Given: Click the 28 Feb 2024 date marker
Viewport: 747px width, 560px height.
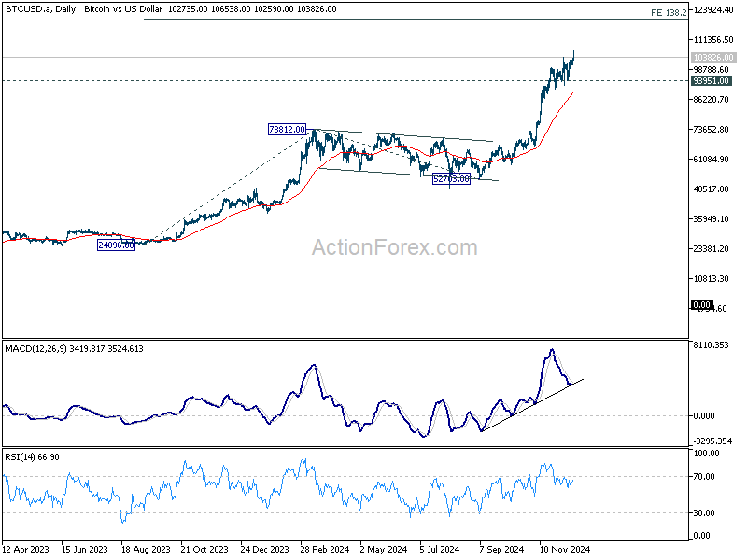Looking at the screenshot, I should (324, 549).
